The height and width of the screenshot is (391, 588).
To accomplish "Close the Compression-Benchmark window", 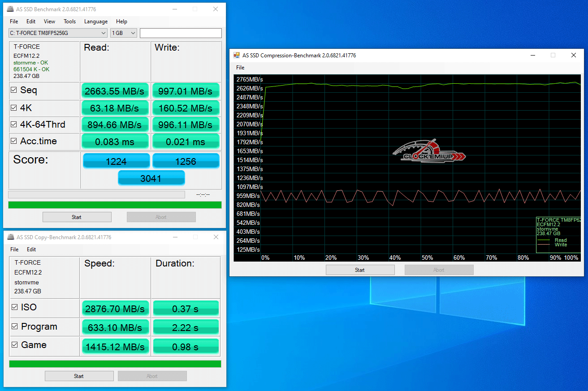I will pos(573,55).
